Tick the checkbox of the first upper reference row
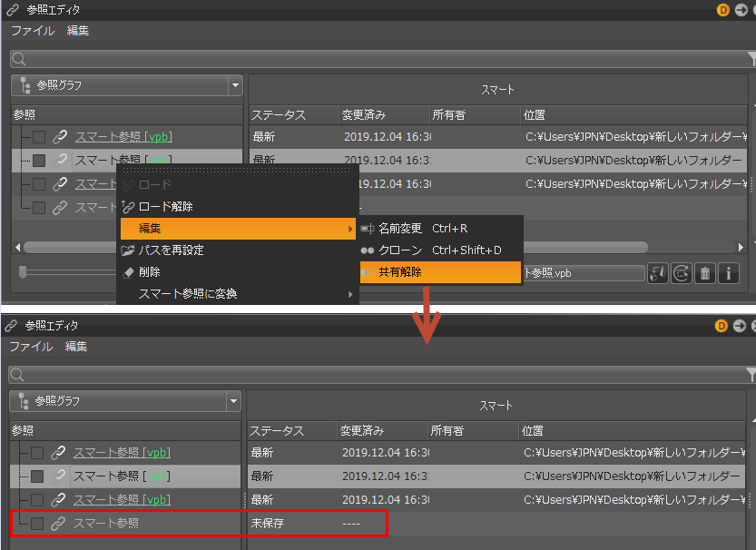 (39, 137)
